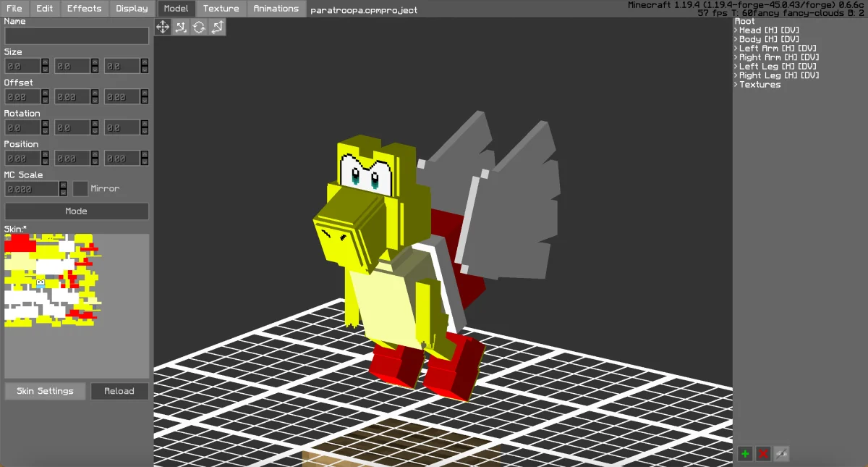Screen dimensions: 868x467
Task: Click the skin texture preview thumbnail
Action: pos(77,306)
